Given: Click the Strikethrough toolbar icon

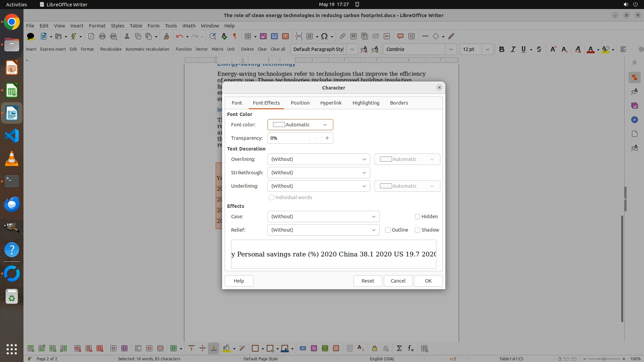Looking at the screenshot, I should [x=539, y=49].
